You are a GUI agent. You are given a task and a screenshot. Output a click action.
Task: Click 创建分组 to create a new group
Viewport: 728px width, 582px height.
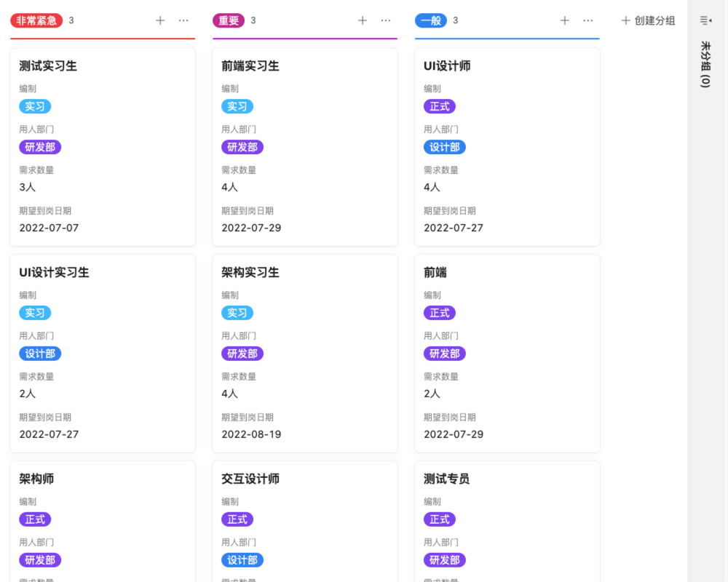[x=648, y=20]
